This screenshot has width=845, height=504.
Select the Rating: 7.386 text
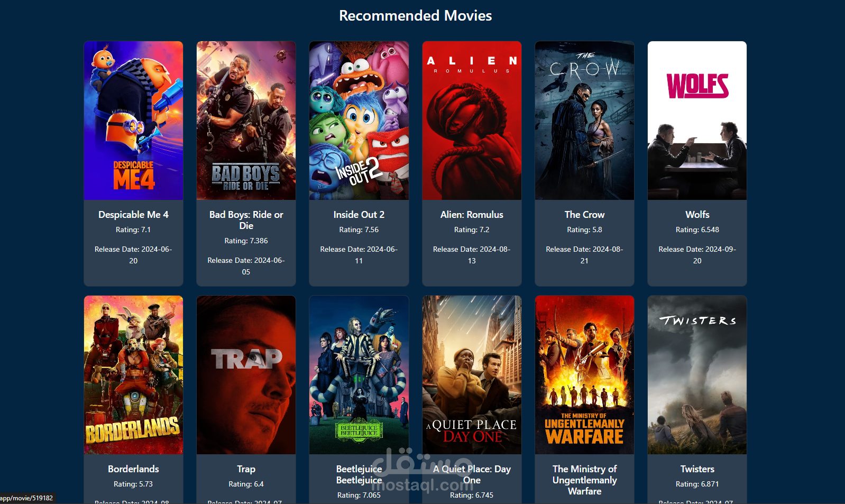click(246, 241)
